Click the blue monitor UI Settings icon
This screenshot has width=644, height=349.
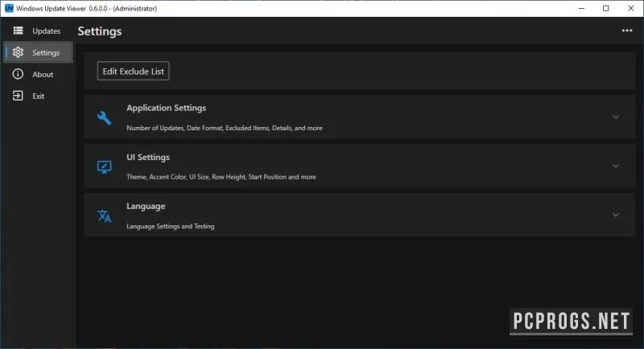pos(105,166)
